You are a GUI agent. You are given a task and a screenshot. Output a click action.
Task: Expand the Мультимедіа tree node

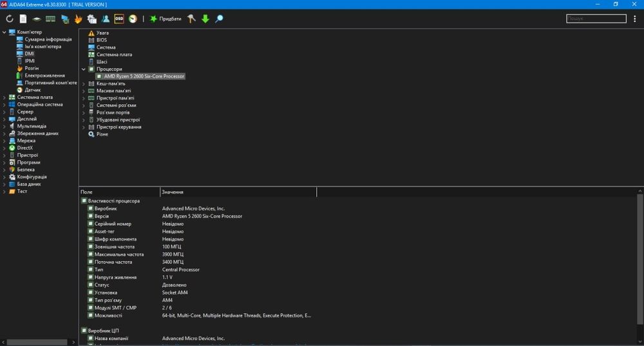5,126
